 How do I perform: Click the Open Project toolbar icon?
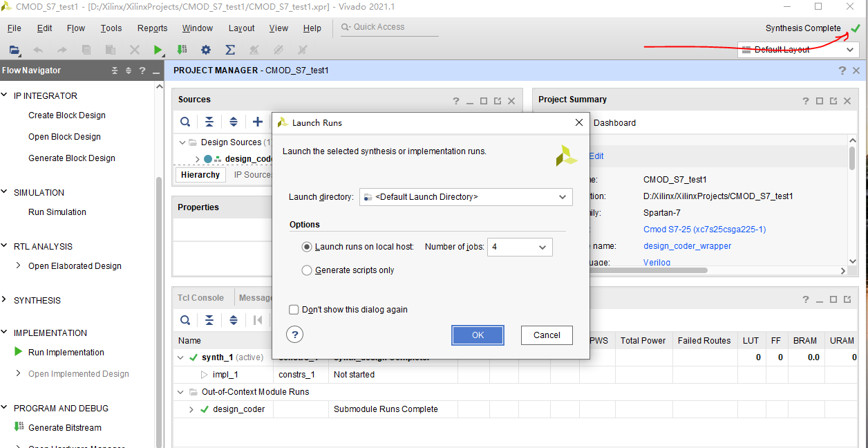tap(15, 50)
